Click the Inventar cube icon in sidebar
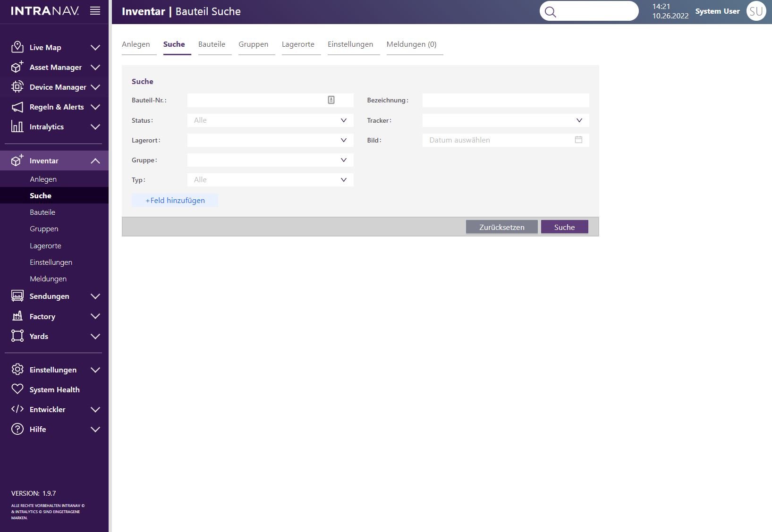 click(x=17, y=160)
